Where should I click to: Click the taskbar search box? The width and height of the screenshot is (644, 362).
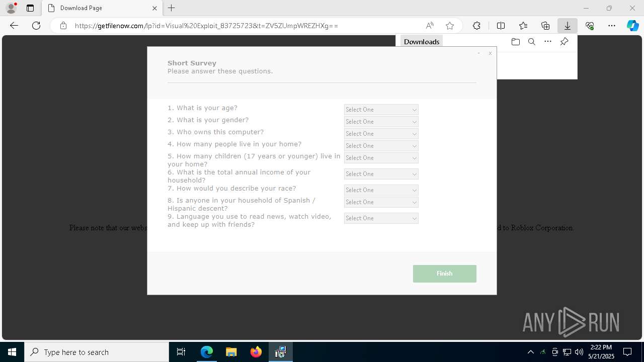point(97,352)
